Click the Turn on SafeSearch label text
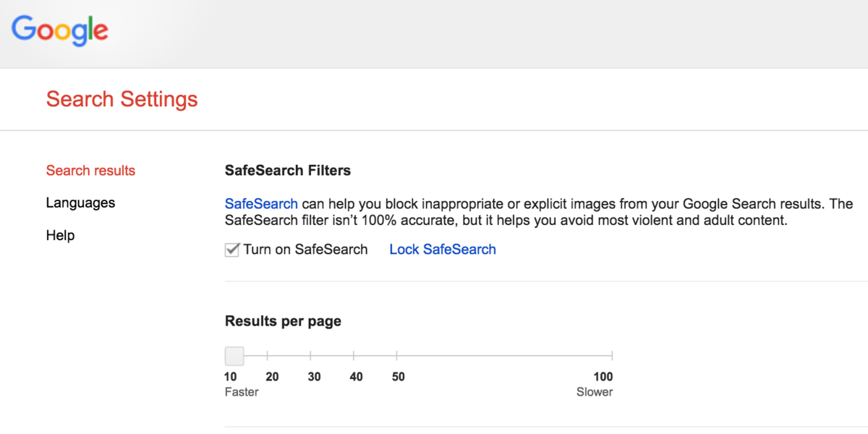The height and width of the screenshot is (434, 868). (305, 250)
